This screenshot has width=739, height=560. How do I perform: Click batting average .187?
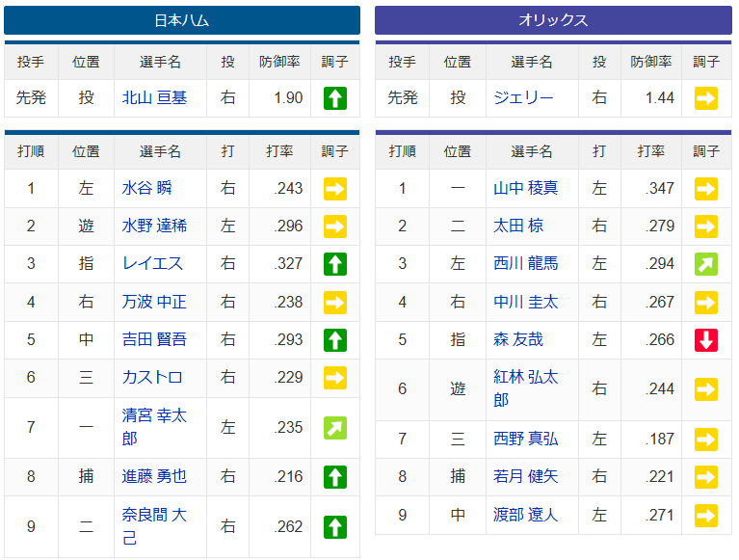659,439
